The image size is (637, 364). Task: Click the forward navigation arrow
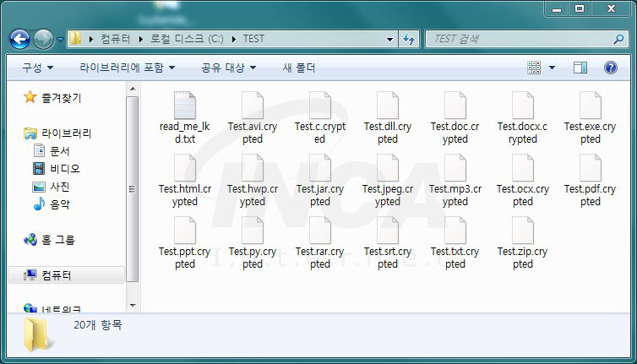(43, 40)
